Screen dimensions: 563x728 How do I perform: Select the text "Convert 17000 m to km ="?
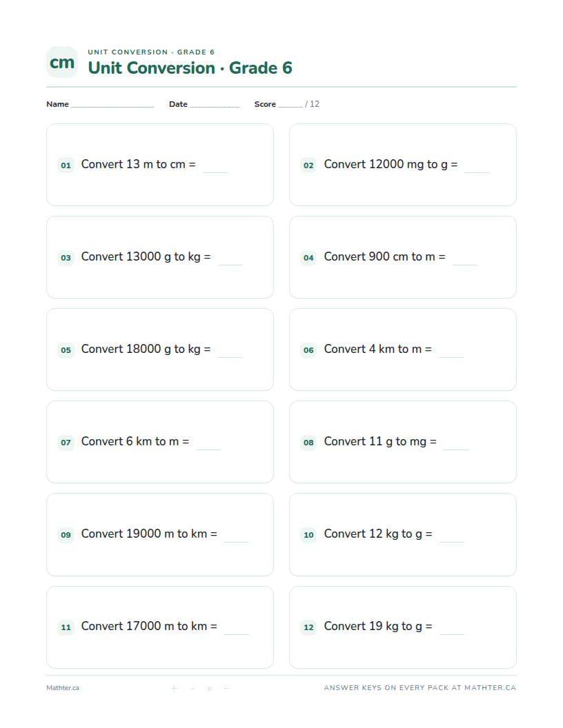tap(149, 627)
